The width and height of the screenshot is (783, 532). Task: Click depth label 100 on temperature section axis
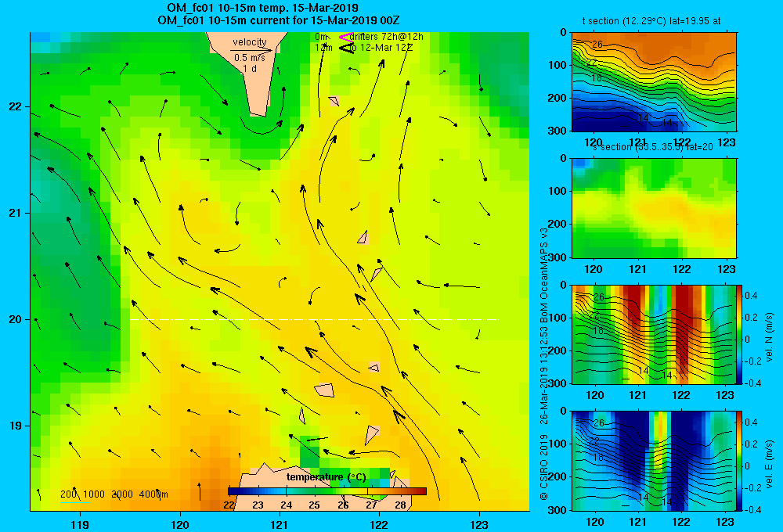pos(559,65)
